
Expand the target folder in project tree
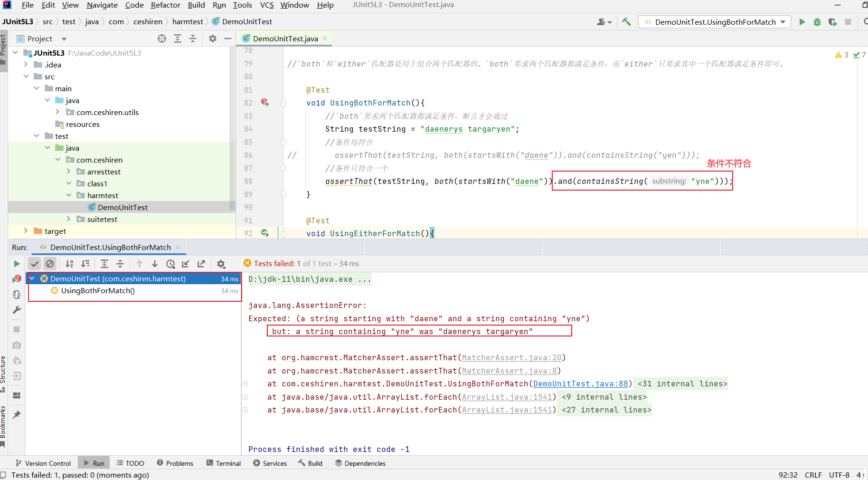[x=26, y=231]
